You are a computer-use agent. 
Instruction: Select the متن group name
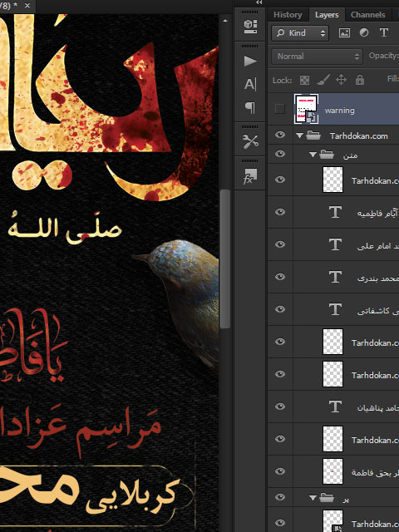pos(350,155)
